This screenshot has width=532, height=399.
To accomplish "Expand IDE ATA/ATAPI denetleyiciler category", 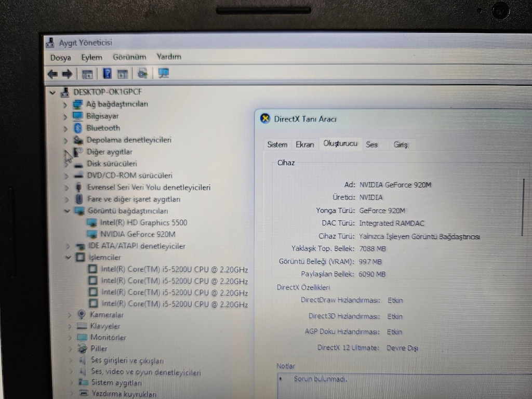I will click(68, 246).
